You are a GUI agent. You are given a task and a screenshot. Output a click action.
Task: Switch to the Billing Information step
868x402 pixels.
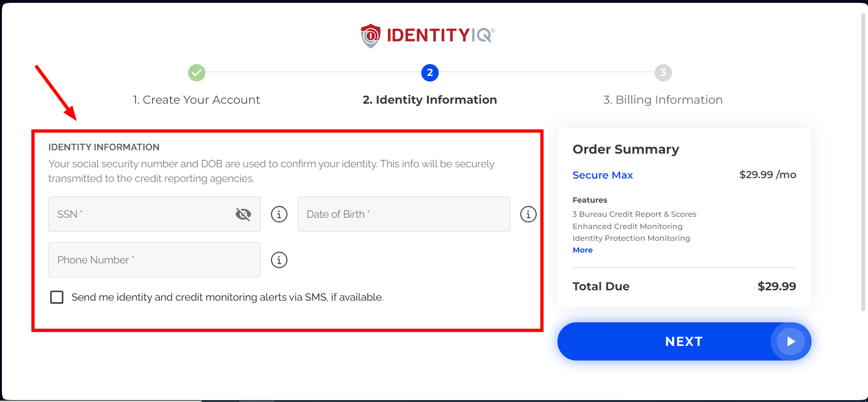click(663, 99)
